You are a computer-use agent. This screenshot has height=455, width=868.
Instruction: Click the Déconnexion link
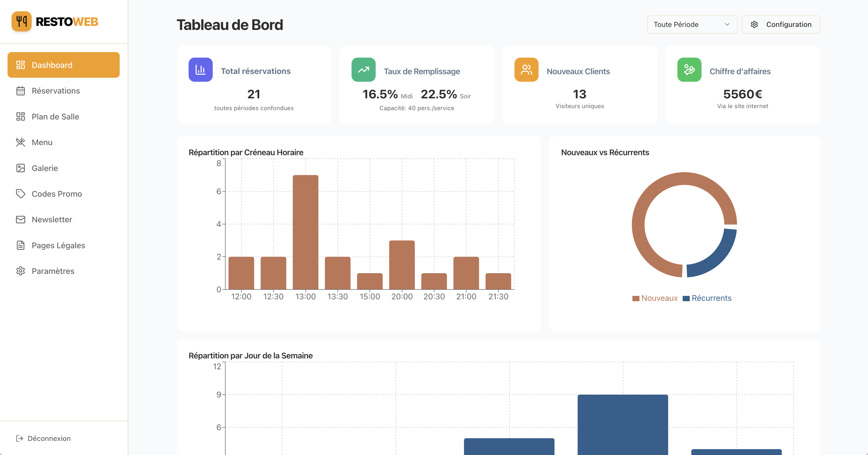[x=49, y=438]
